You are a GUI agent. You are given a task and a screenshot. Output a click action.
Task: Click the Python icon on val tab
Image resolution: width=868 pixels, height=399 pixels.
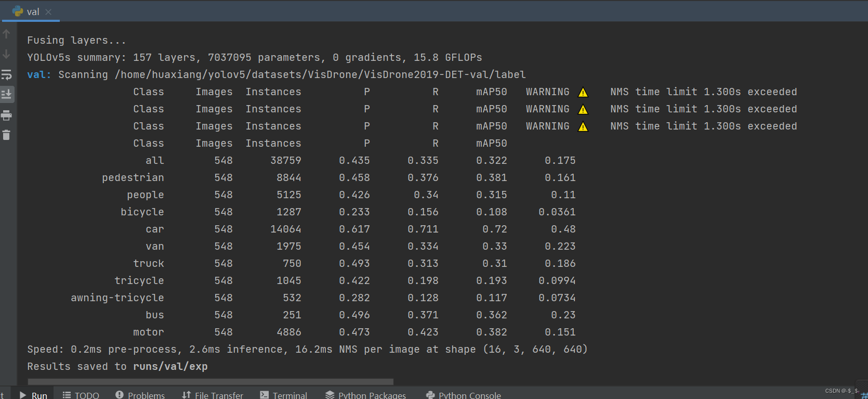point(18,11)
